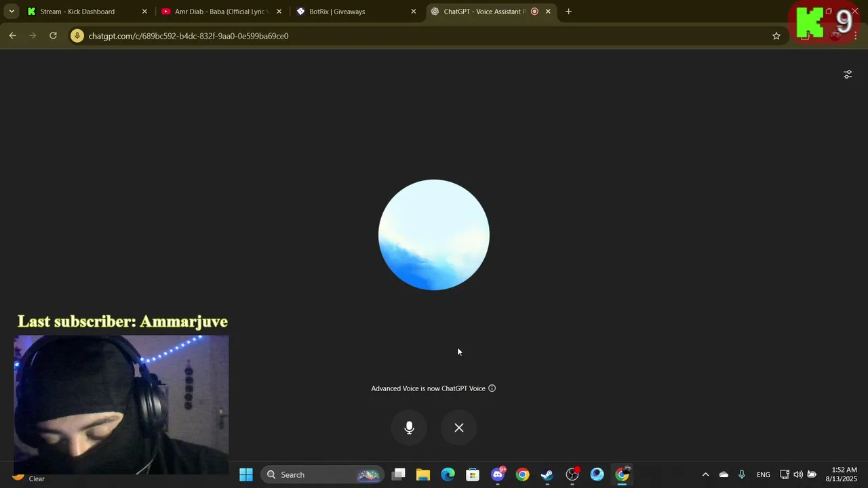Viewport: 868px width, 488px height.
Task: Click microphone permission icon in address bar
Action: click(77, 36)
